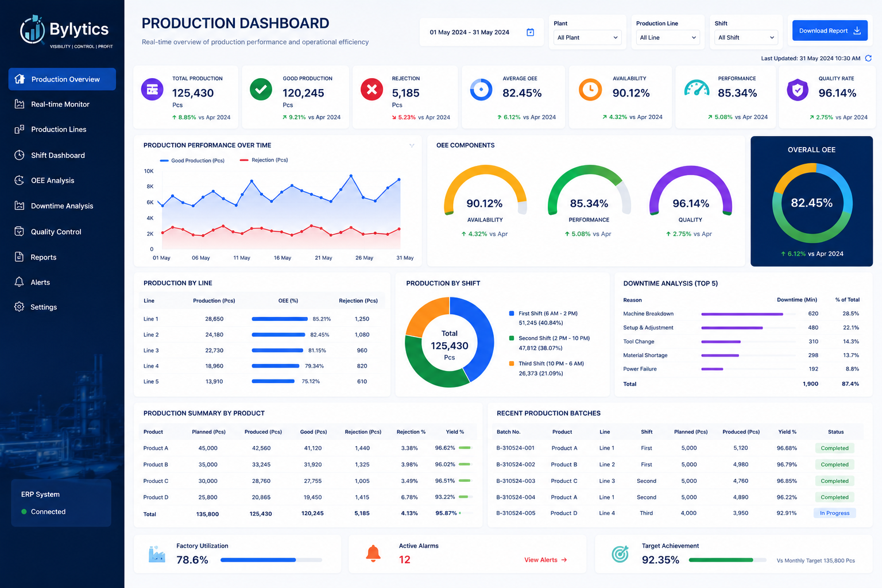Click the Line 1 OEE progress bar
The height and width of the screenshot is (588, 882).
click(280, 319)
